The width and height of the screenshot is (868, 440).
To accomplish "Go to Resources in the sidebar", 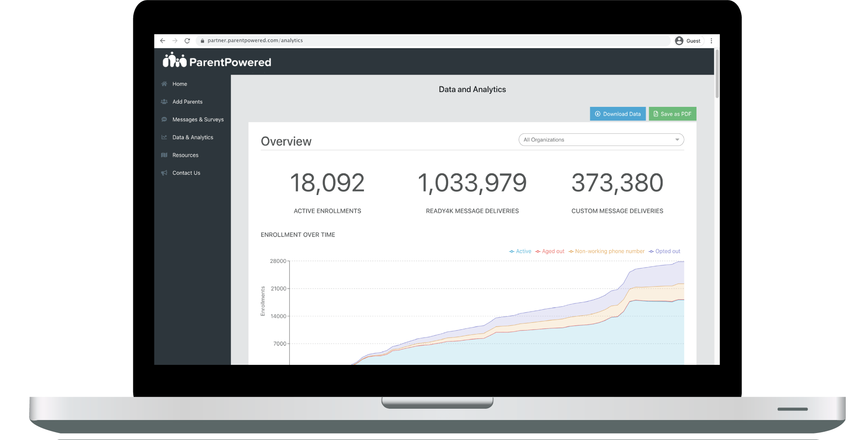I will click(185, 155).
